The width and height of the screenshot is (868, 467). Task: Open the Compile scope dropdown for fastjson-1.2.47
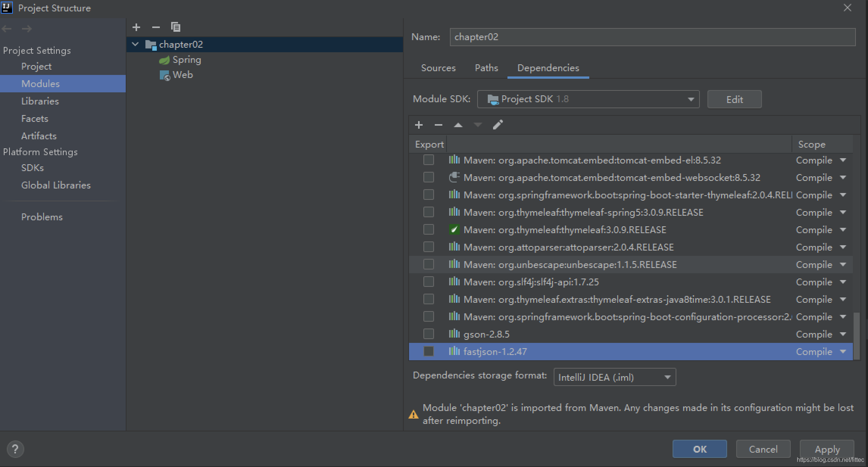843,352
